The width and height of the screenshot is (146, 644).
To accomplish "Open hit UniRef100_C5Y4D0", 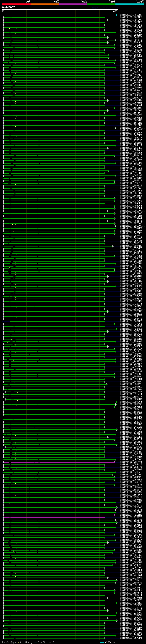I will 131,359.
